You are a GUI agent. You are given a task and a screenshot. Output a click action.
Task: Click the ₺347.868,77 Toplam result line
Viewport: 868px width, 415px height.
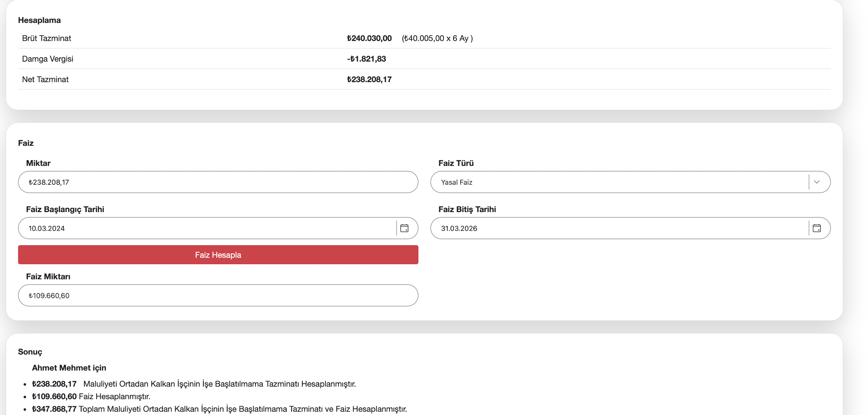(x=219, y=409)
